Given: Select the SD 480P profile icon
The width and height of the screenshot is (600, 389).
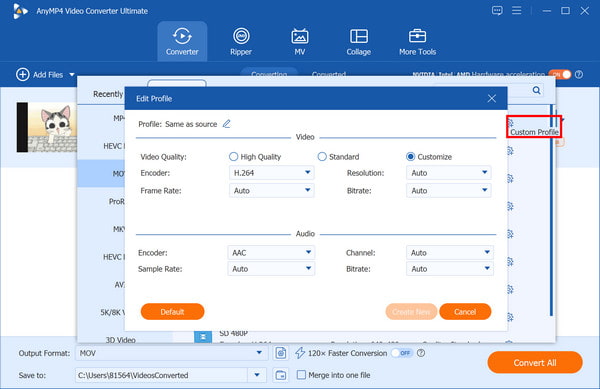Looking at the screenshot, I should point(203,337).
